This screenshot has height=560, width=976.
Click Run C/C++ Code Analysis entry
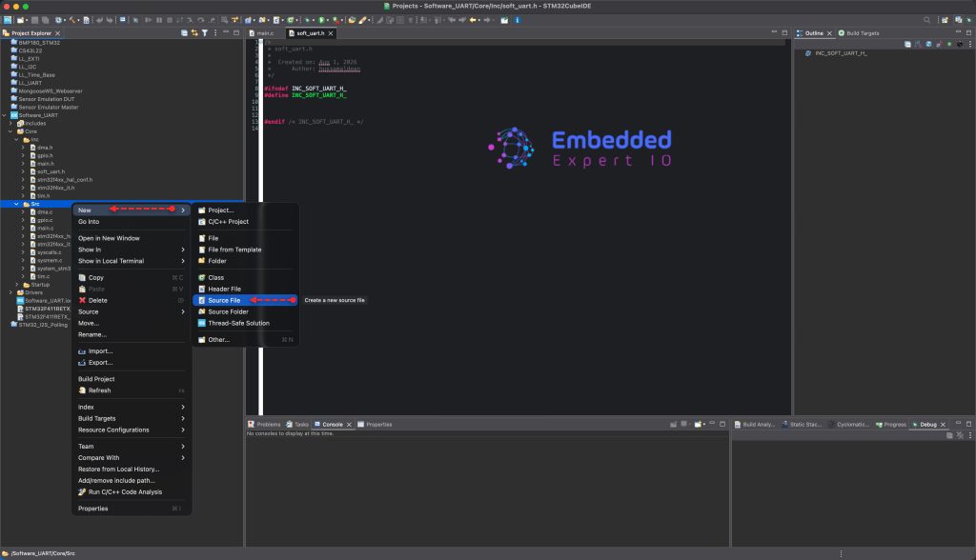[132, 491]
